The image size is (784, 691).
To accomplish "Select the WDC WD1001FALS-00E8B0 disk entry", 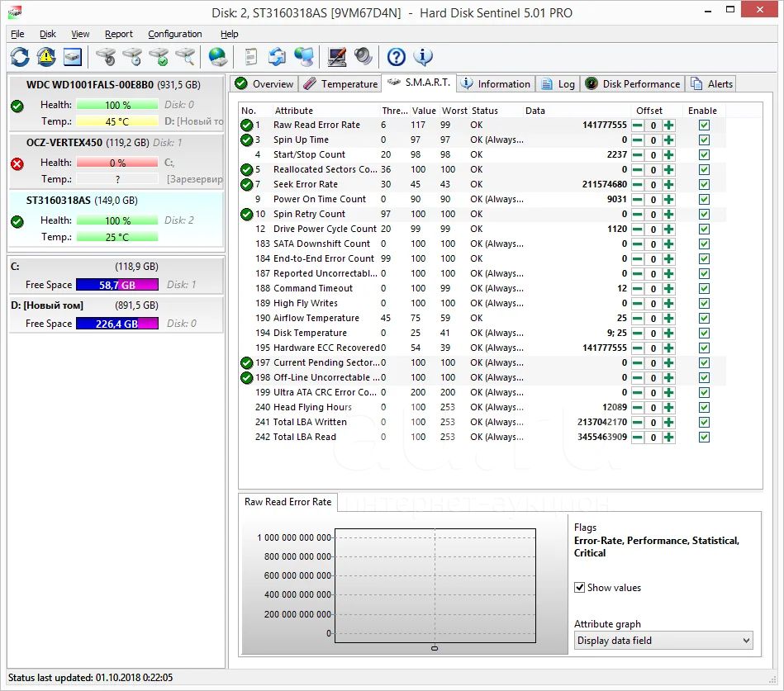I will (116, 102).
